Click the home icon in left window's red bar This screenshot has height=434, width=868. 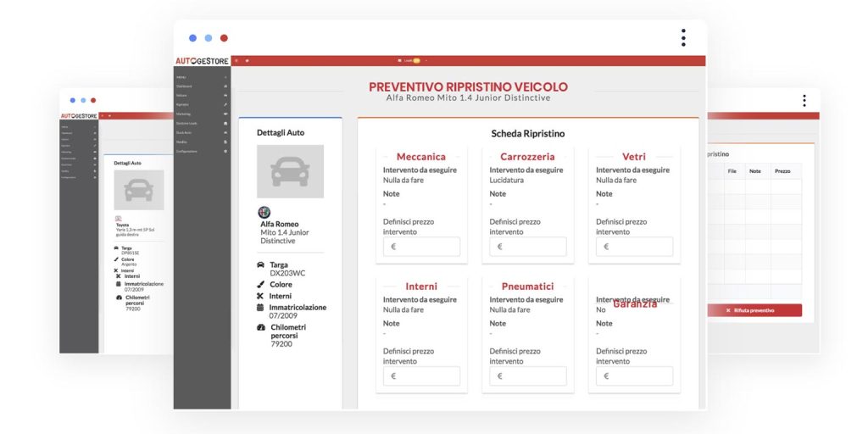[x=109, y=115]
